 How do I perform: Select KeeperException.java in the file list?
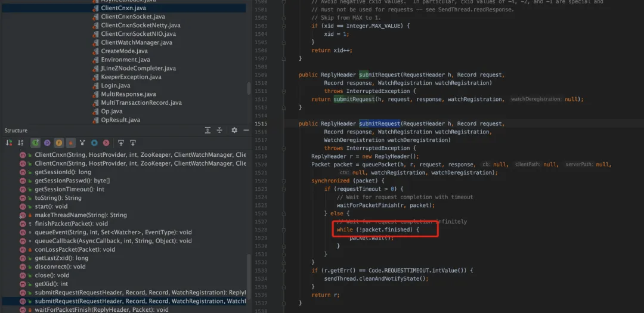[x=131, y=77]
